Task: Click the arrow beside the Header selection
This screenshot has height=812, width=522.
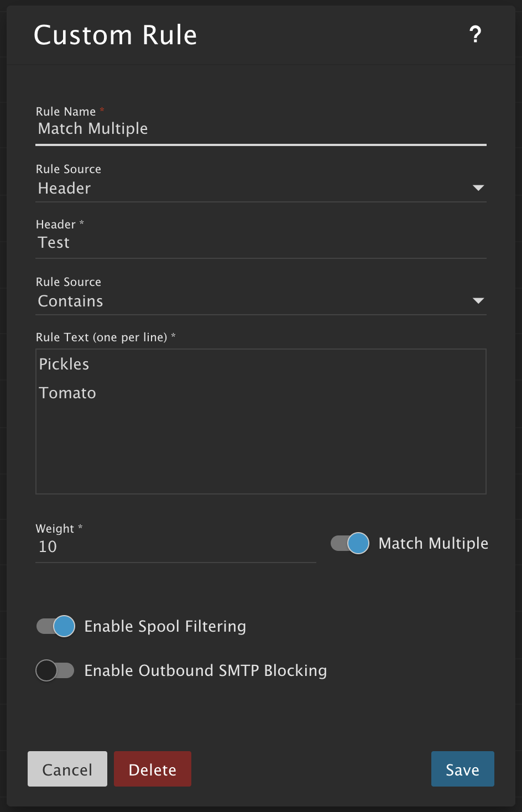Action: (x=478, y=188)
